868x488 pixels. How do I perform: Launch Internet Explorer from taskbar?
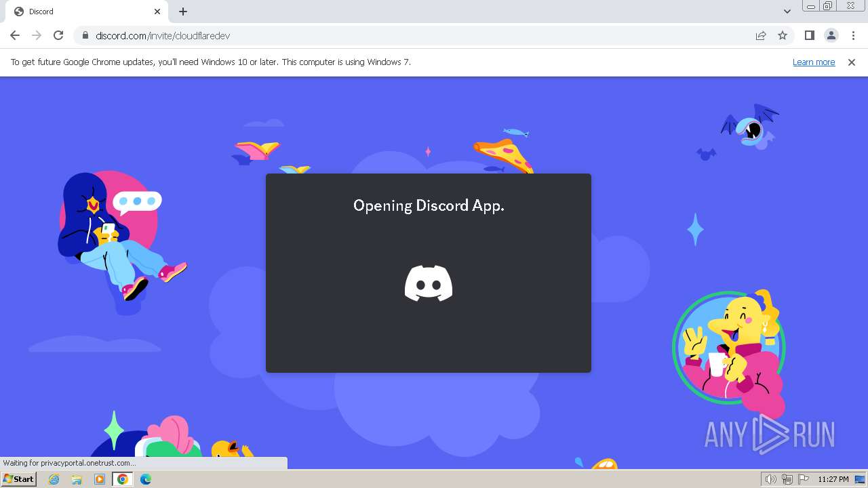(x=54, y=479)
